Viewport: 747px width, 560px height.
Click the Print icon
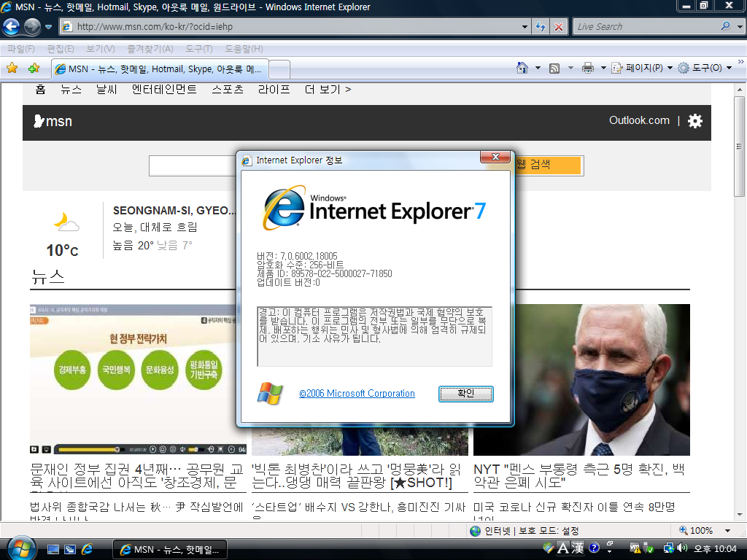coord(588,68)
